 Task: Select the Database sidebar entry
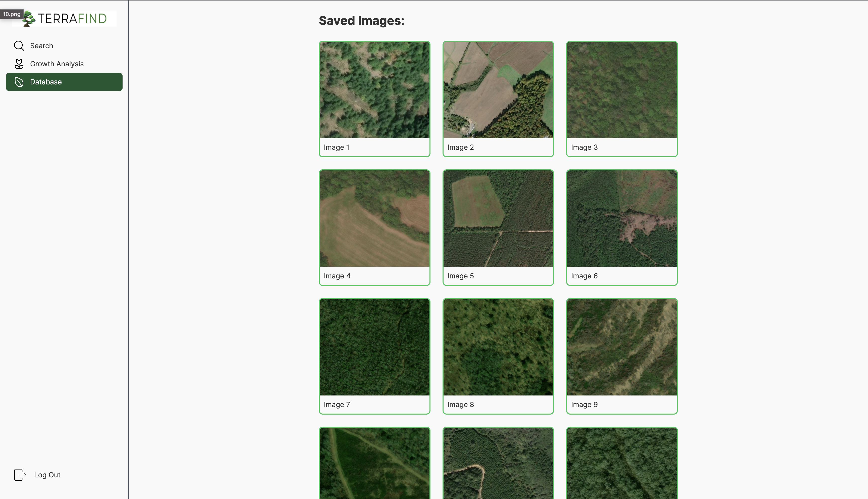46,82
